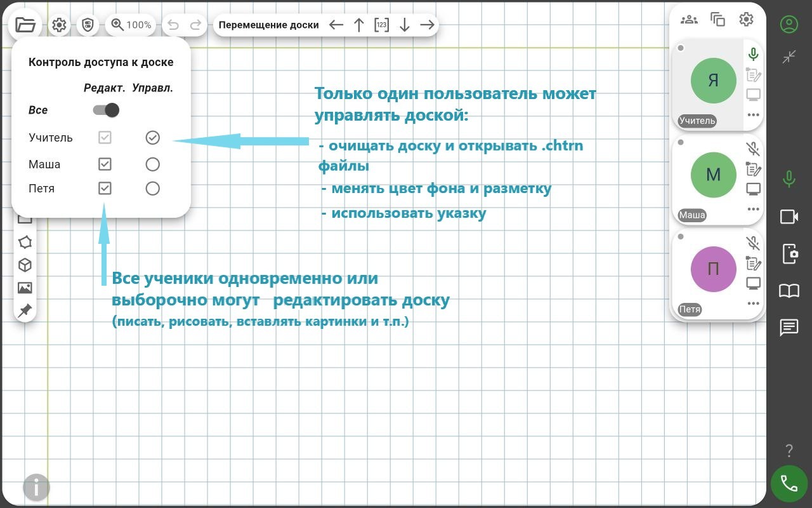Click Петя's purple avatar thumbnail
Screen dimensions: 812x508
point(713,269)
